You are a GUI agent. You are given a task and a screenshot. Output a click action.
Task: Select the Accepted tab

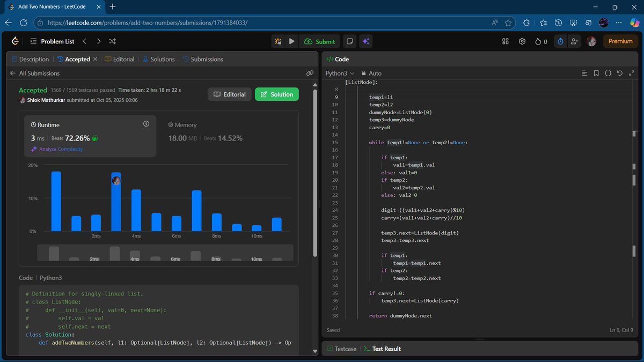74,59
